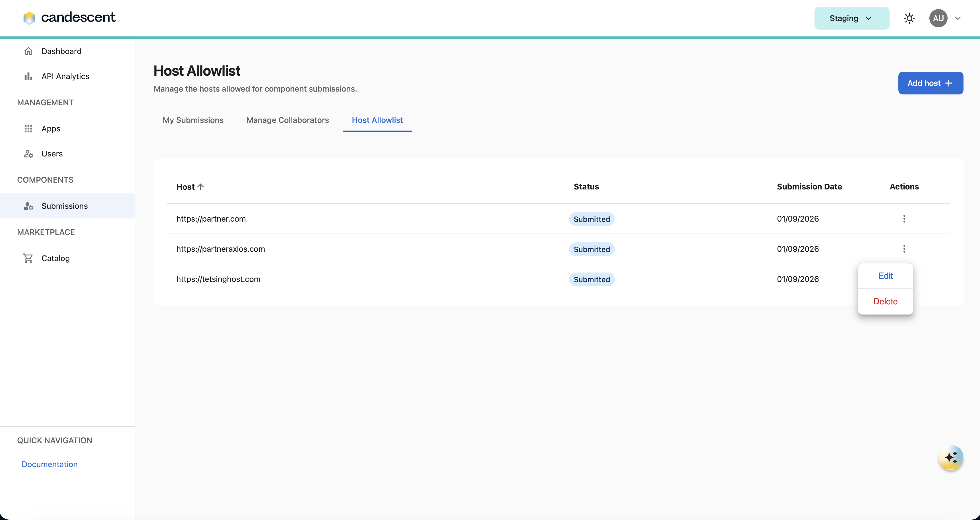Click the Submission Date column header
Screen dimensions: 980x520
[809, 187]
